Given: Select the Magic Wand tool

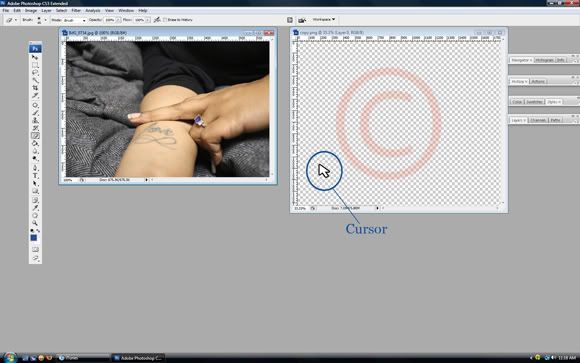Looking at the screenshot, I should (35, 80).
